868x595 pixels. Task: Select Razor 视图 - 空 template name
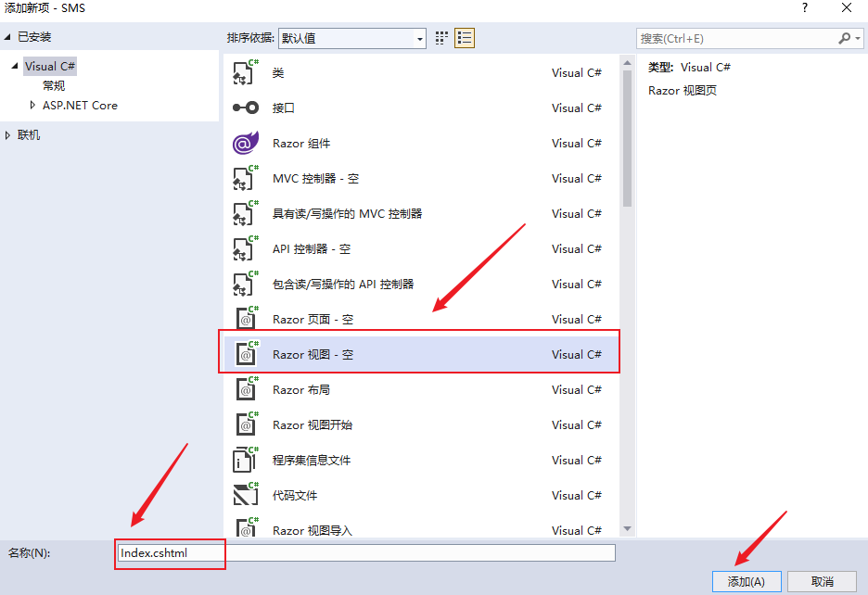click(313, 355)
